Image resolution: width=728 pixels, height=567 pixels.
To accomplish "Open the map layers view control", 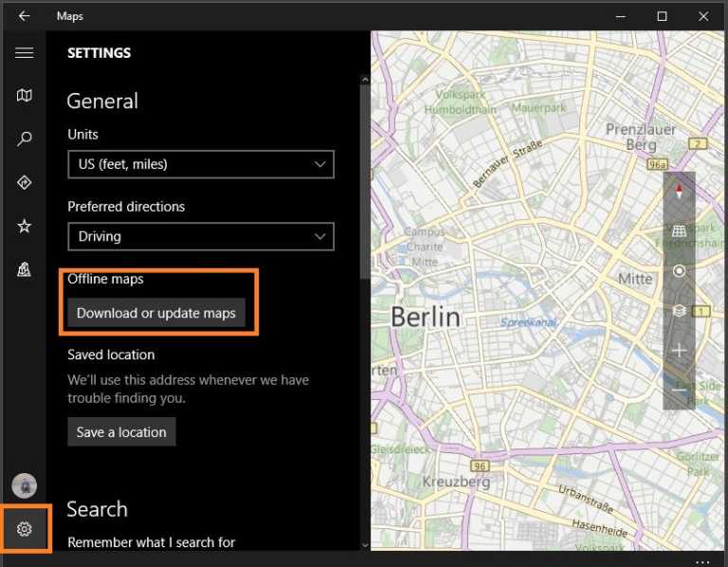I will click(x=679, y=310).
